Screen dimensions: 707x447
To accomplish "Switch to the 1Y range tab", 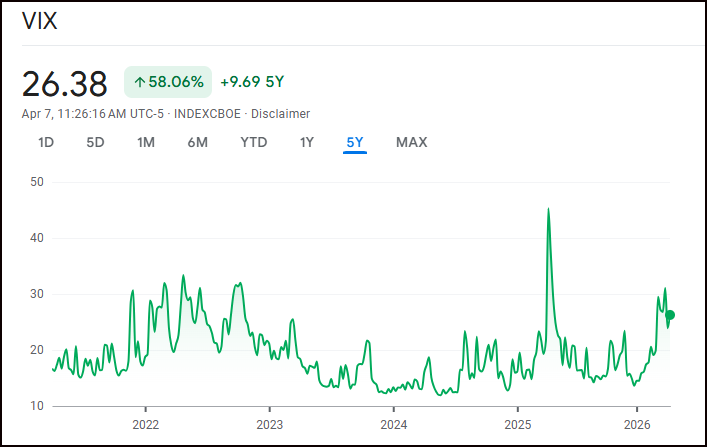I will coord(307,142).
